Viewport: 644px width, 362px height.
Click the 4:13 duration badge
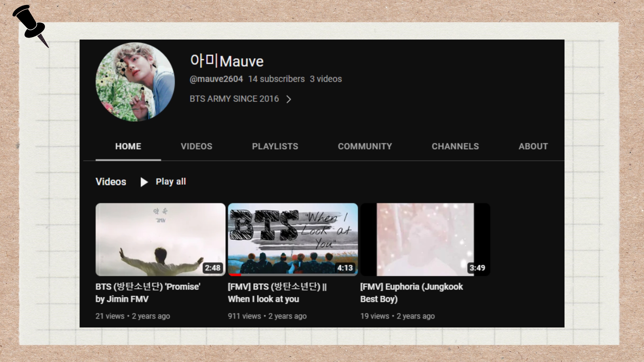[345, 268]
